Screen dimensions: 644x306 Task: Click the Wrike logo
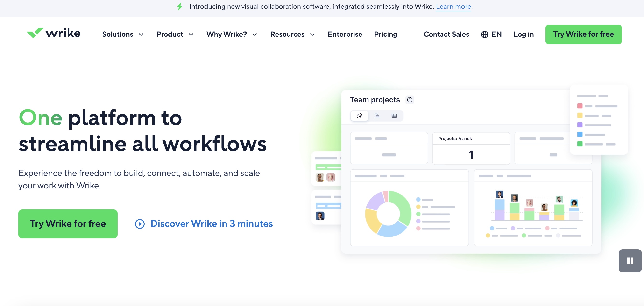tap(54, 33)
